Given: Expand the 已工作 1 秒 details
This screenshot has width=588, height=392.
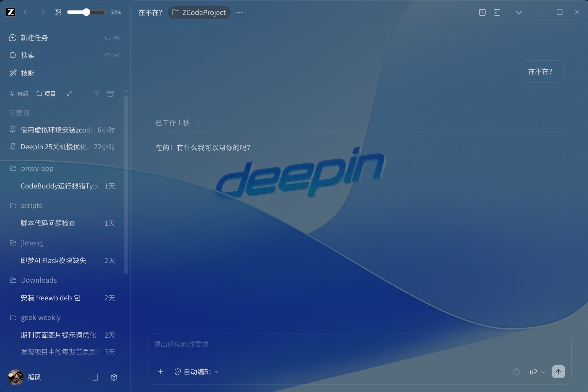Looking at the screenshot, I should 177,123.
